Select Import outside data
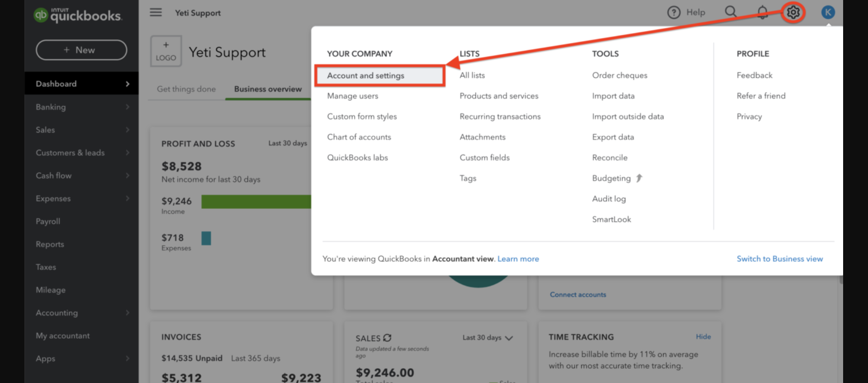Viewport: 868px width, 383px height. (x=628, y=116)
